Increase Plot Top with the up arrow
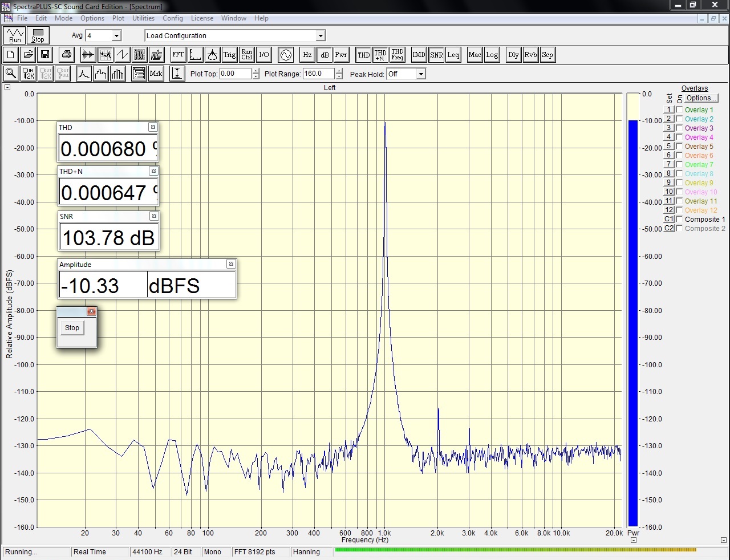This screenshot has height=560, width=730. point(255,71)
